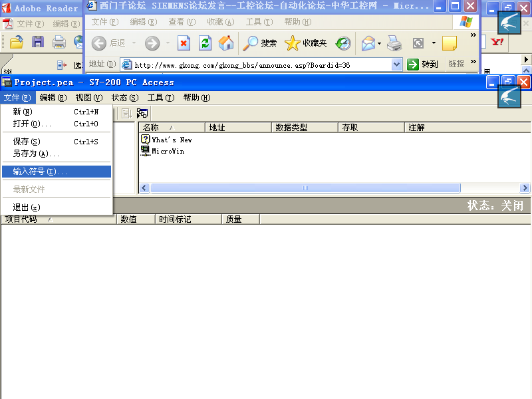Screen dimensions: 532x399
Task: Click the 转到 Go button in Internet Explorer
Action: coord(422,64)
